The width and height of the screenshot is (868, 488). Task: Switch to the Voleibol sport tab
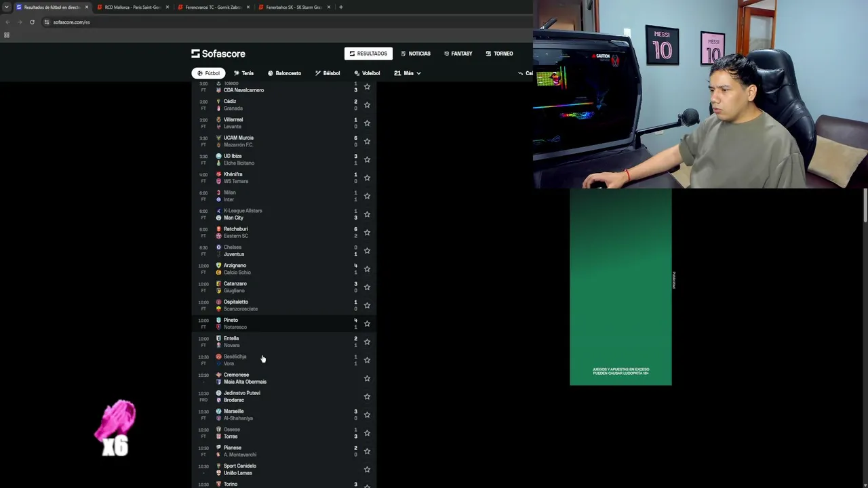367,73
